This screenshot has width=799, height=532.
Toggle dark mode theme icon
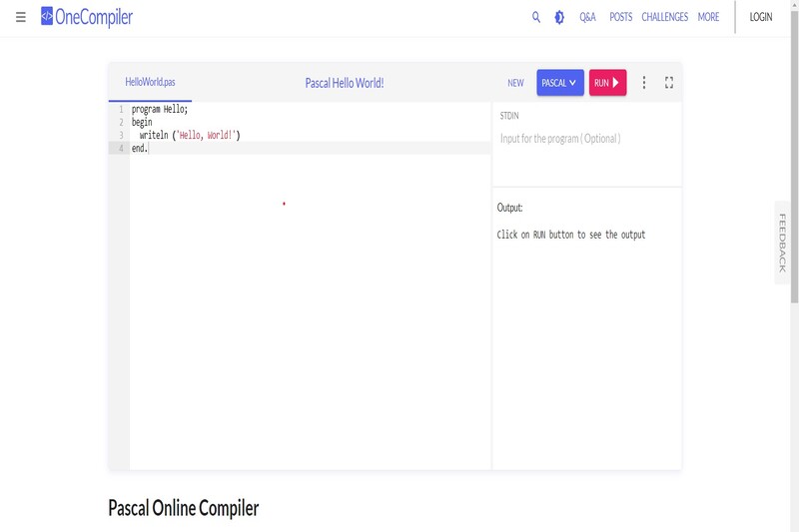tap(559, 17)
